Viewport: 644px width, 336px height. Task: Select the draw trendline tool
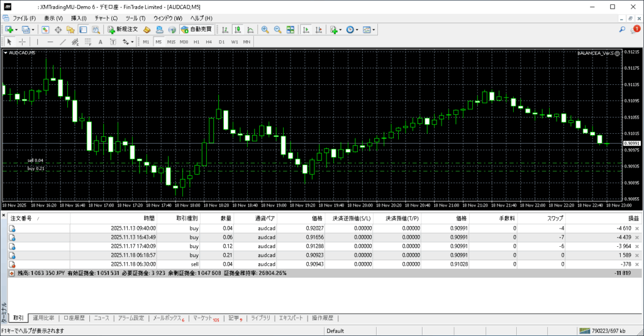(63, 42)
